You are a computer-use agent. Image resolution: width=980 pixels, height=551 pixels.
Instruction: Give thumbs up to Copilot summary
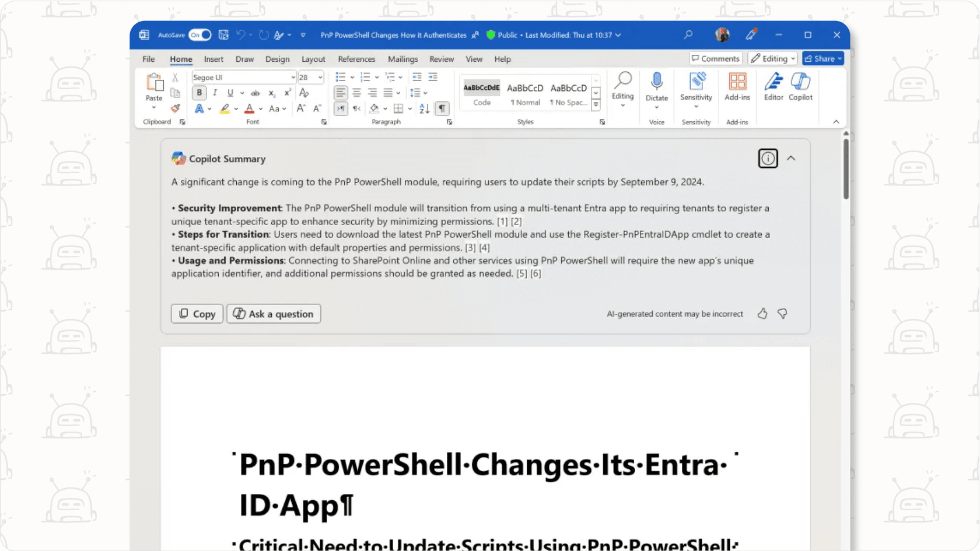click(x=762, y=314)
